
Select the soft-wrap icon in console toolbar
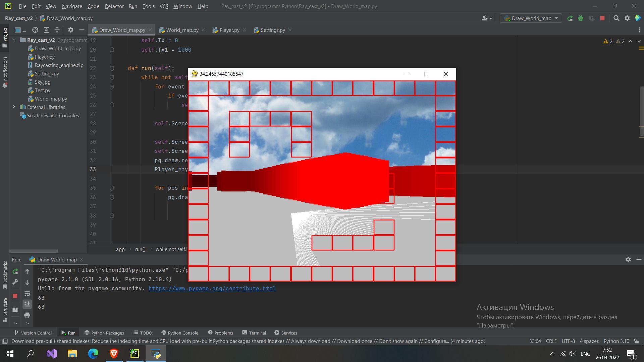pyautogui.click(x=27, y=294)
